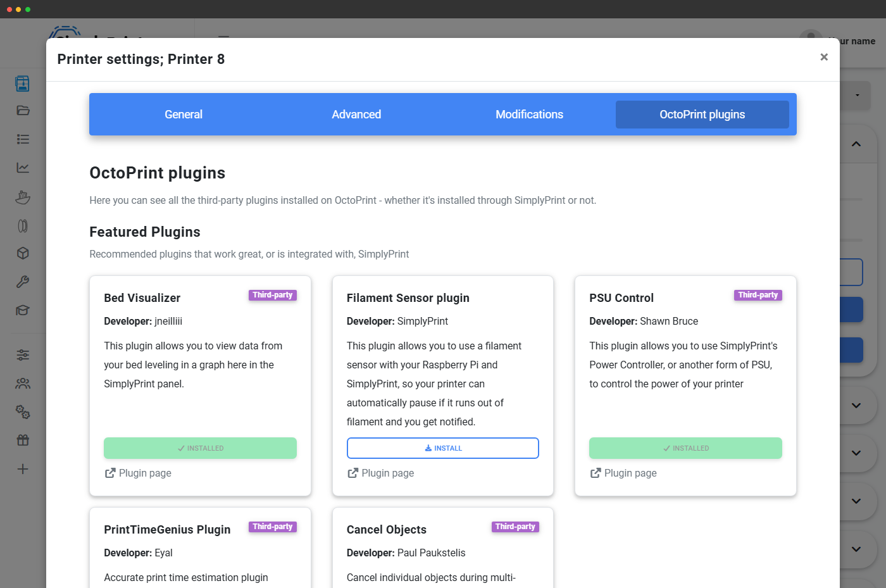Click the Printer settings; Printer 8 title
Image resolution: width=886 pixels, height=588 pixels.
tap(141, 59)
